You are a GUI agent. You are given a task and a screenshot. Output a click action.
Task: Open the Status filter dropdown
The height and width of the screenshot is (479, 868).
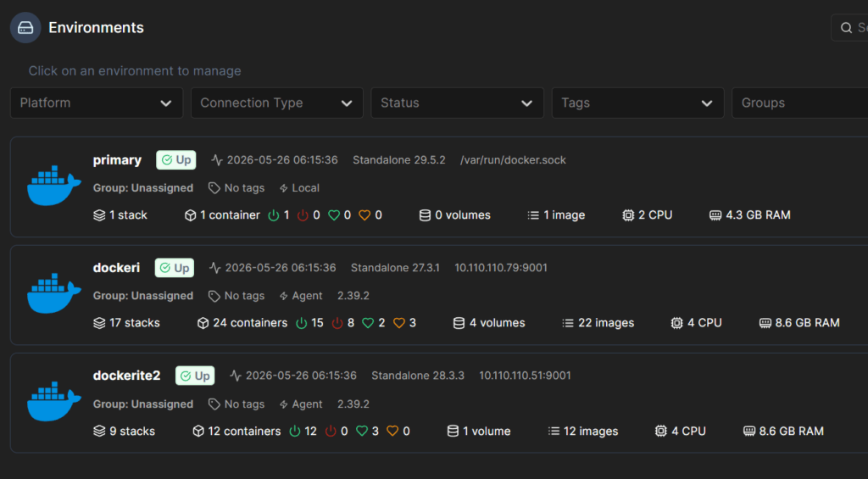[x=457, y=103]
